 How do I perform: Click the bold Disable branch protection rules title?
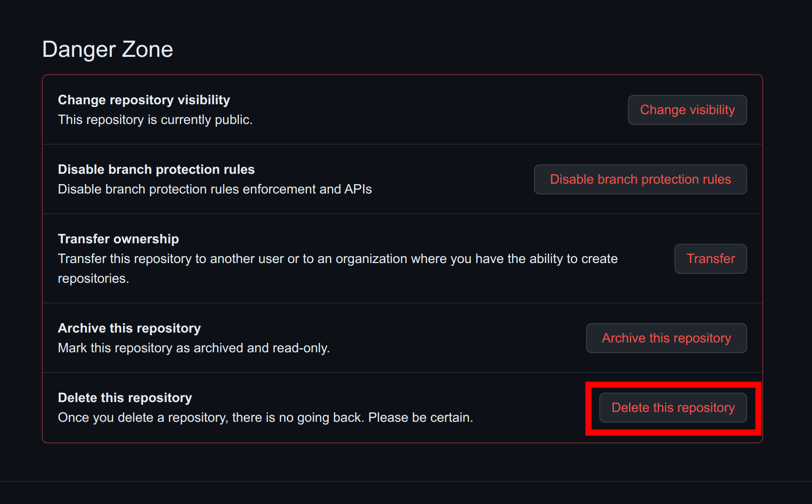pos(156,170)
